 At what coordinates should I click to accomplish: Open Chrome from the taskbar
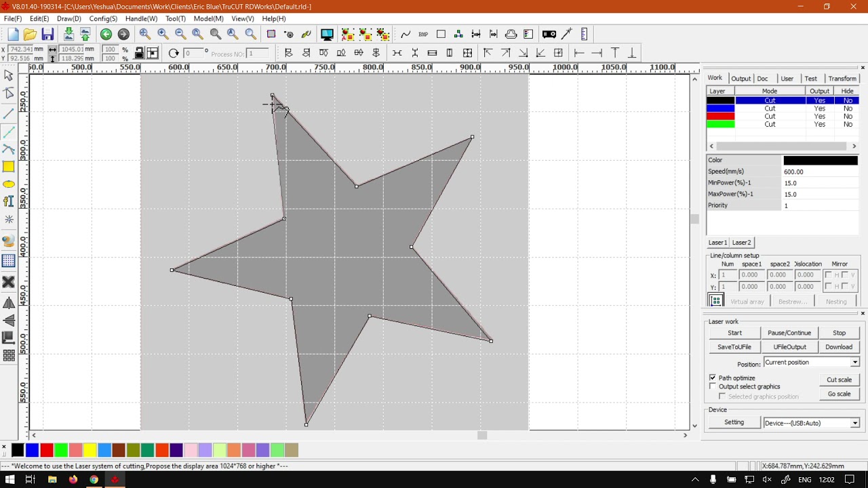point(94,480)
